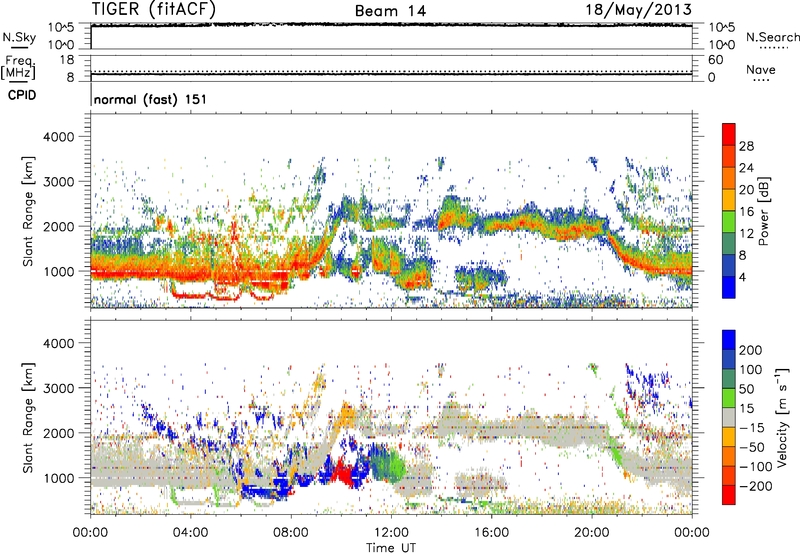Pick the red bottom segment of velocity colorbar
Viewport: 800px width, 554px height.
click(x=729, y=495)
